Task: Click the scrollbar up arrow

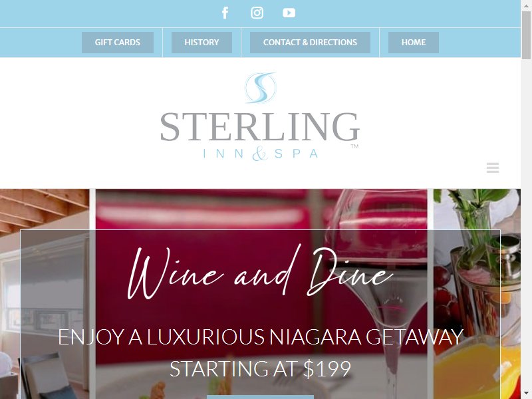Action: [x=526, y=5]
